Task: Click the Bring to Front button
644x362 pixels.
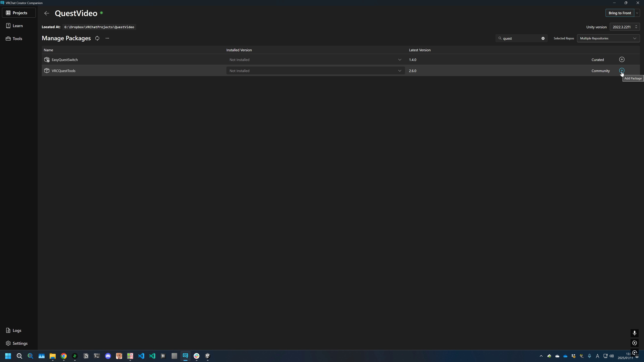Action: coord(620,13)
